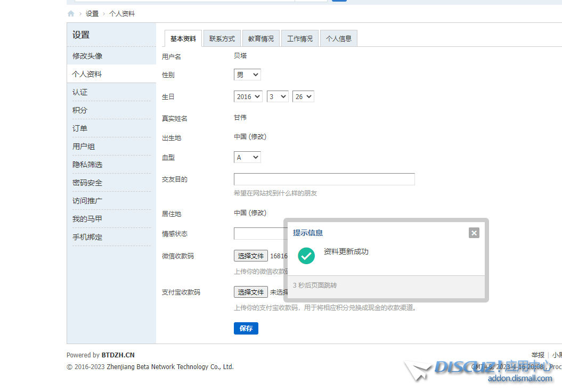
Task: Click the green success checkmark icon
Action: click(x=306, y=256)
